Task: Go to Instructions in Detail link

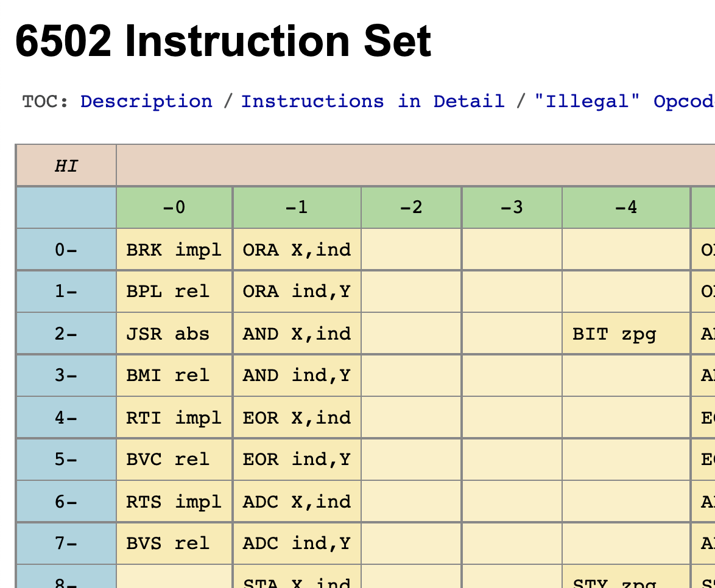Action: point(373,101)
